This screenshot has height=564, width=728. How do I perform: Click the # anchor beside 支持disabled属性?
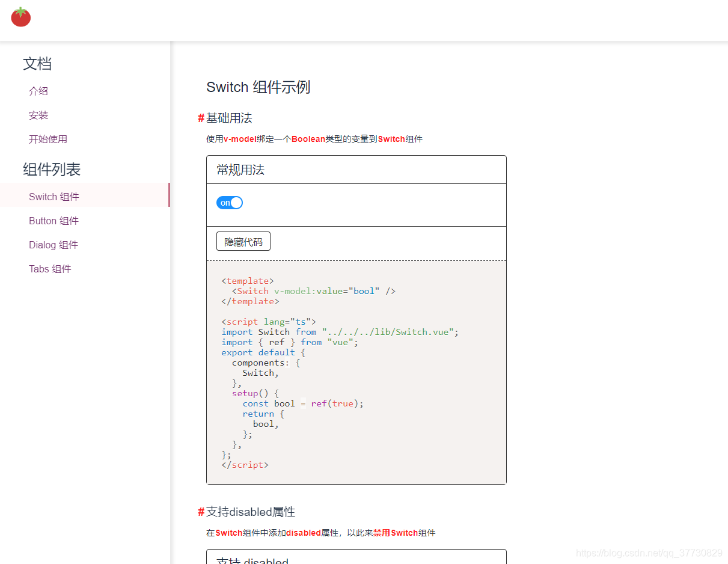(201, 512)
